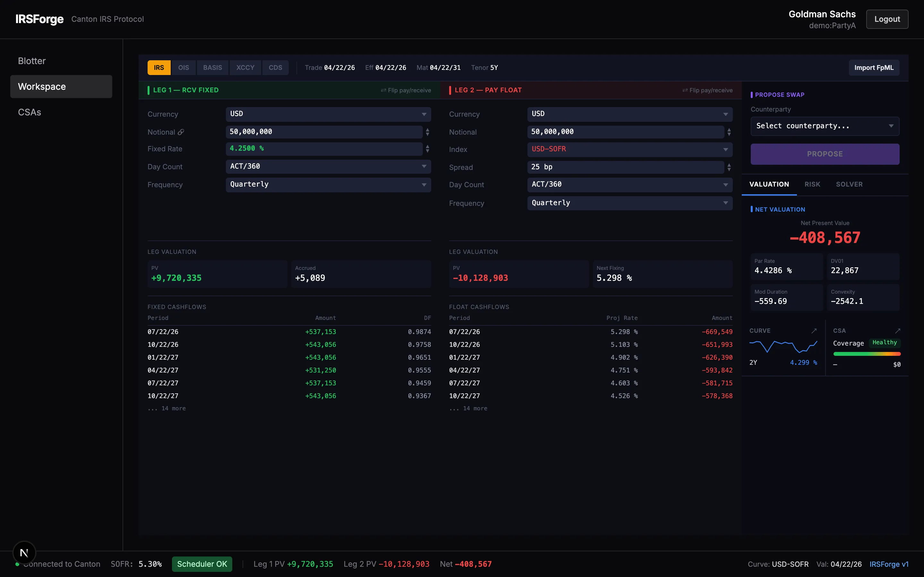This screenshot has width=924, height=577.
Task: Open the Leg 1 Day Count dropdown
Action: pyautogui.click(x=328, y=166)
